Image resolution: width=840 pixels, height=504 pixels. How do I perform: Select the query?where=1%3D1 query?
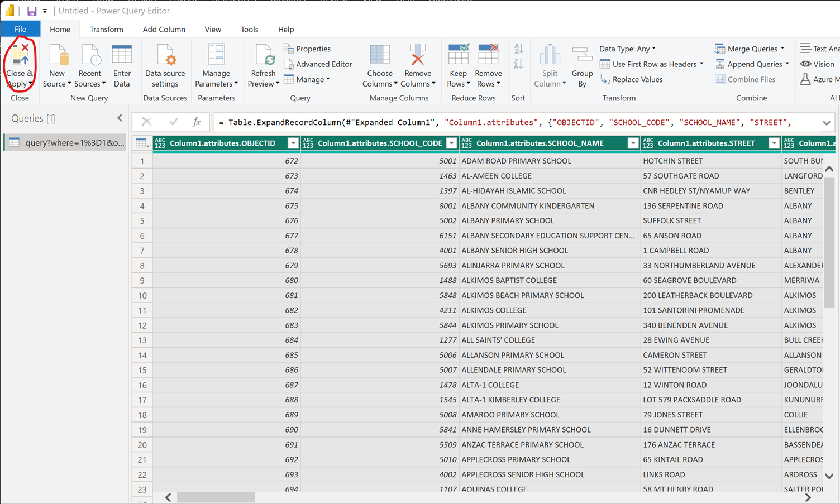(65, 142)
